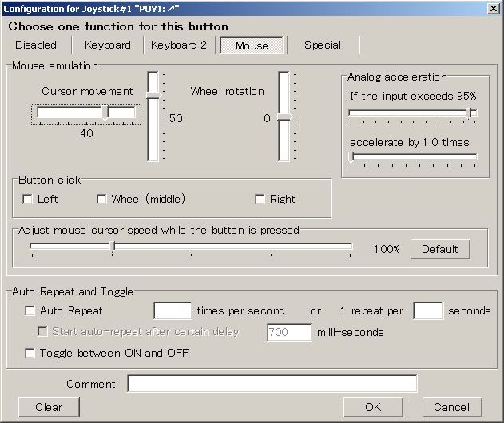This screenshot has width=504, height=423.
Task: Dismiss the dialog with Cancel
Action: tap(451, 407)
